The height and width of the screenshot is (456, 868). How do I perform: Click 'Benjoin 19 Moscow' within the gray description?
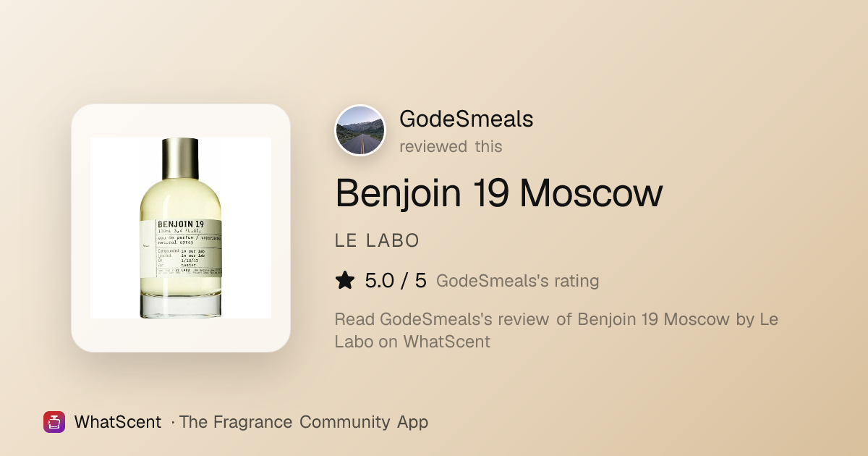[x=654, y=319]
